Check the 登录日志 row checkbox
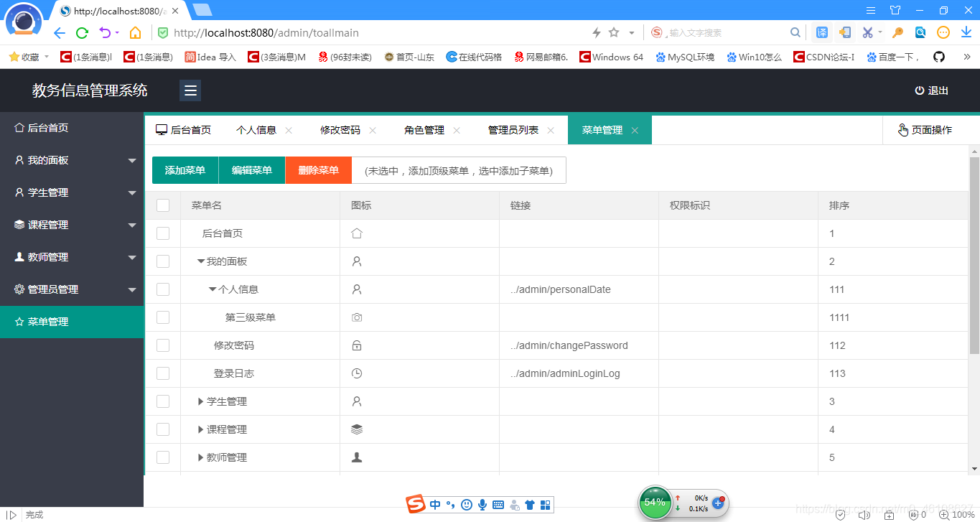This screenshot has height=522, width=980. [163, 373]
